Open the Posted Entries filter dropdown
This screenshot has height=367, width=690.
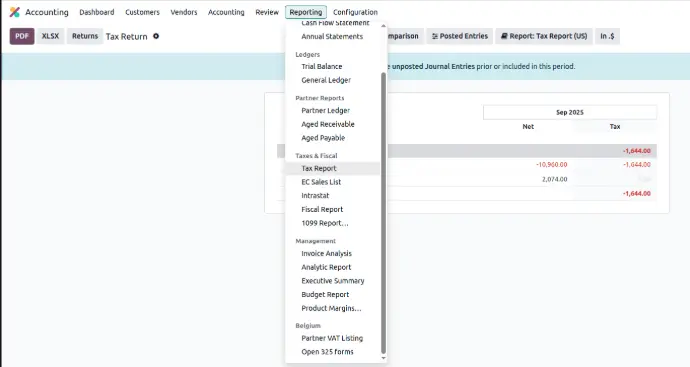click(x=460, y=36)
